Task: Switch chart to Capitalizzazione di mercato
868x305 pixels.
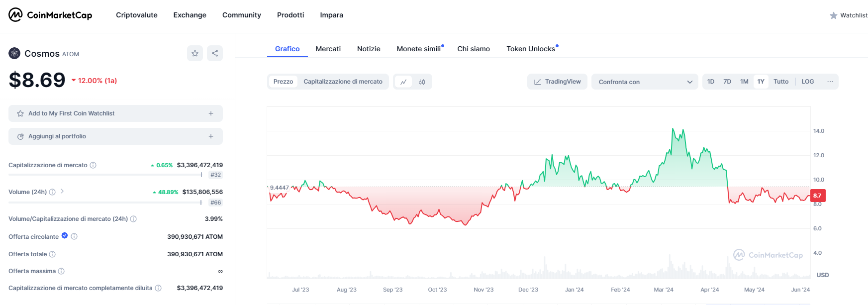Action: click(343, 82)
